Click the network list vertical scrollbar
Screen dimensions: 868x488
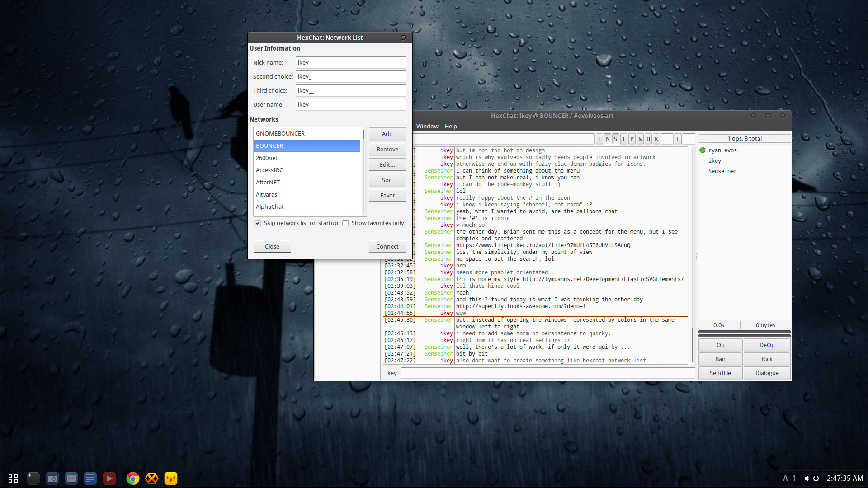pyautogui.click(x=363, y=172)
